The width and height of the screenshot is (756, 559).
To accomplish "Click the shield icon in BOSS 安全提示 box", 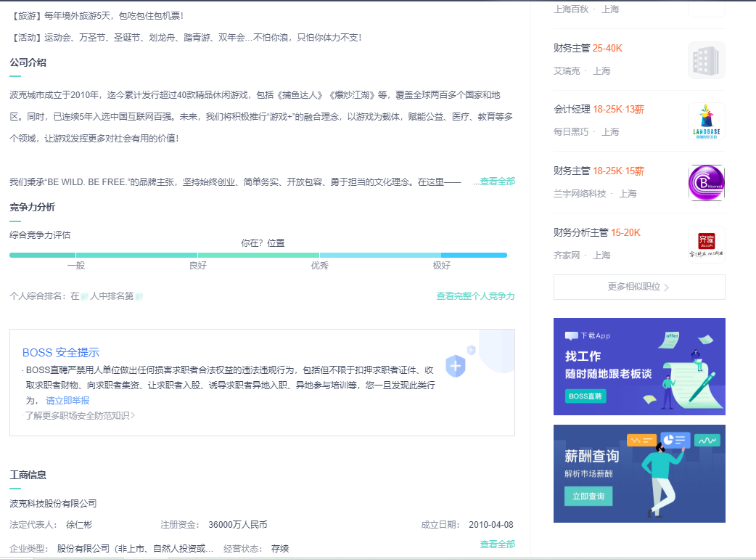I will [455, 367].
